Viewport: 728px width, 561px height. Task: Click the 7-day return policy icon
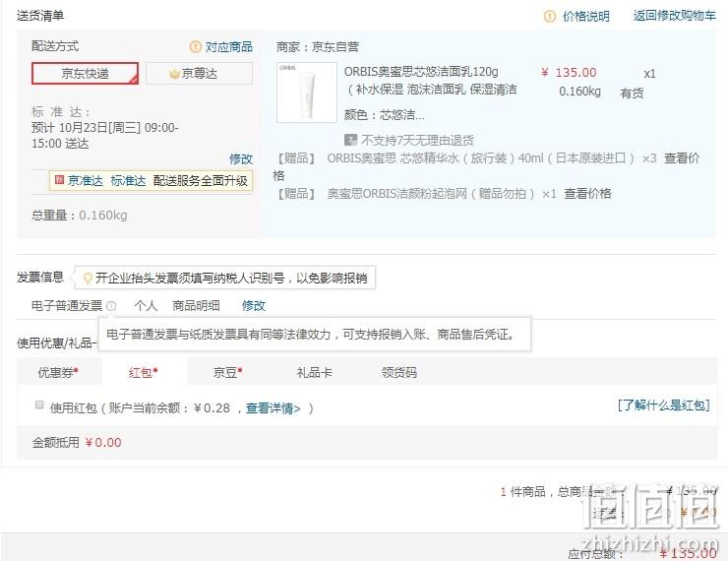point(350,140)
